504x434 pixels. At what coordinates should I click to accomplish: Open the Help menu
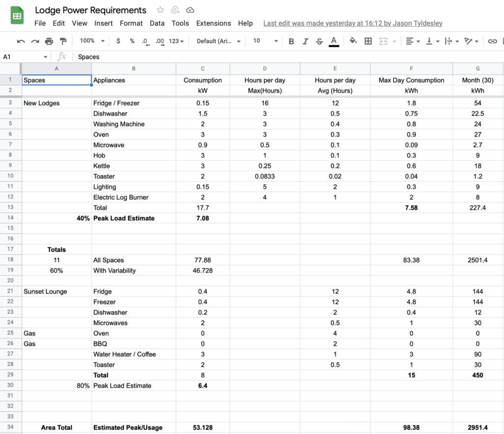[245, 23]
